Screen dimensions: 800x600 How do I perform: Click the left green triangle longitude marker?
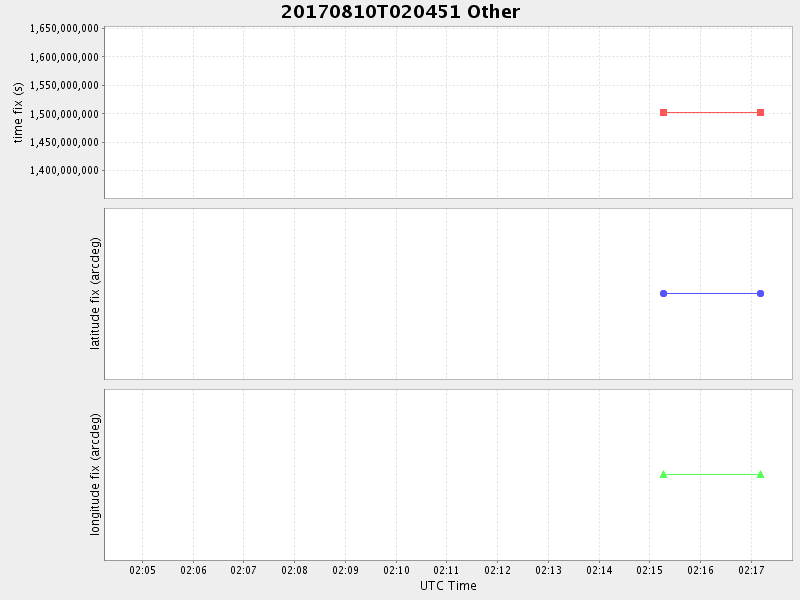[663, 474]
